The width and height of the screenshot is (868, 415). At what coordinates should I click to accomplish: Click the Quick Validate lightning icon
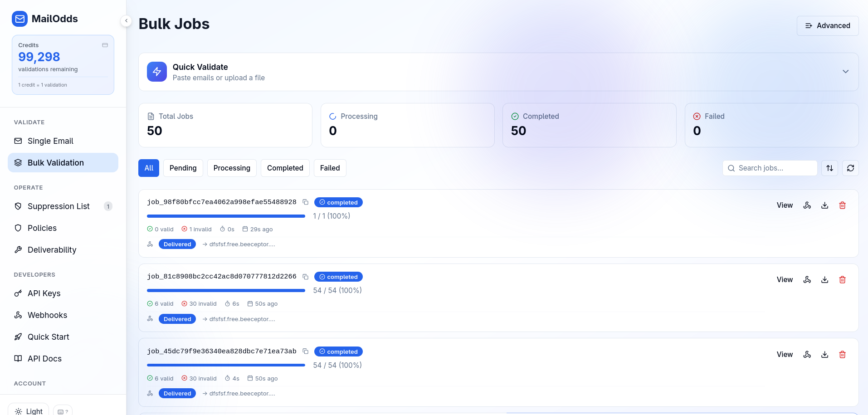(x=157, y=72)
